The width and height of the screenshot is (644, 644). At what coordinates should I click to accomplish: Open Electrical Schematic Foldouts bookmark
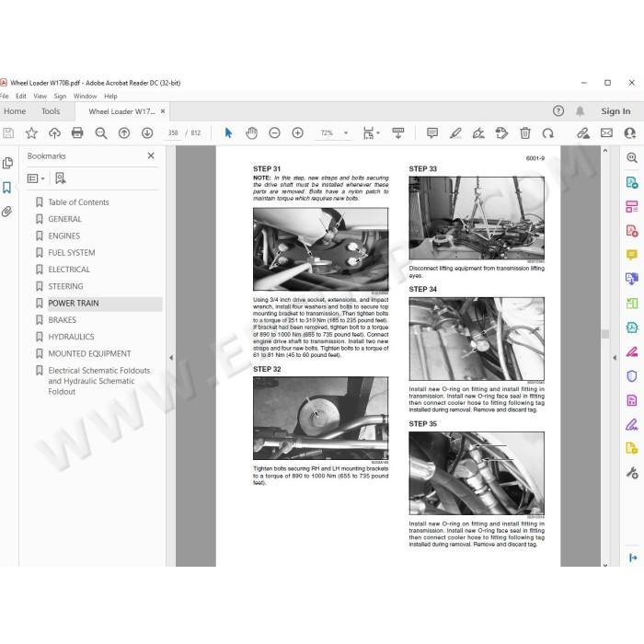click(x=99, y=381)
